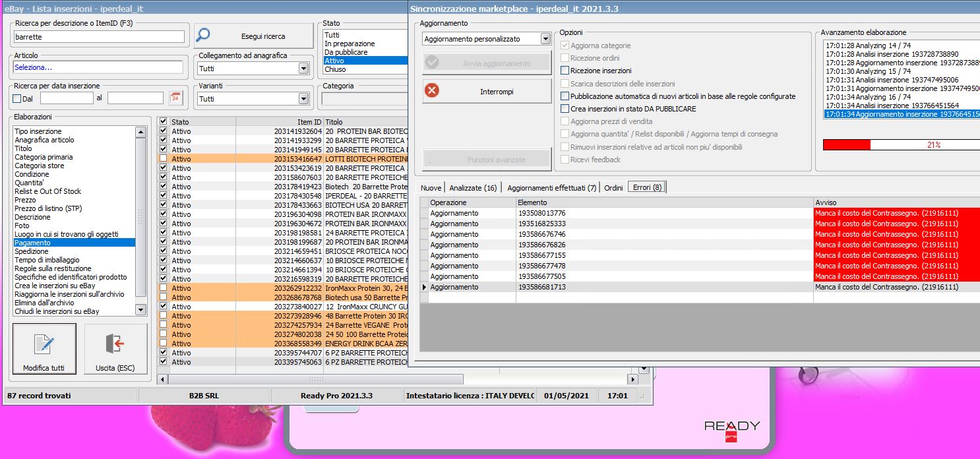Screen dimensions: 980x459
Task: Click the red Interrompi stop icon
Action: (432, 91)
